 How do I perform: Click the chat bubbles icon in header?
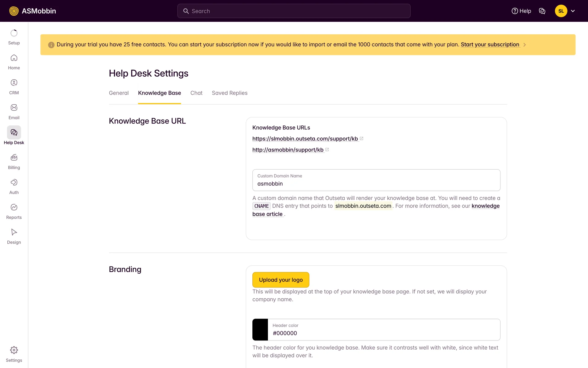[x=542, y=11]
